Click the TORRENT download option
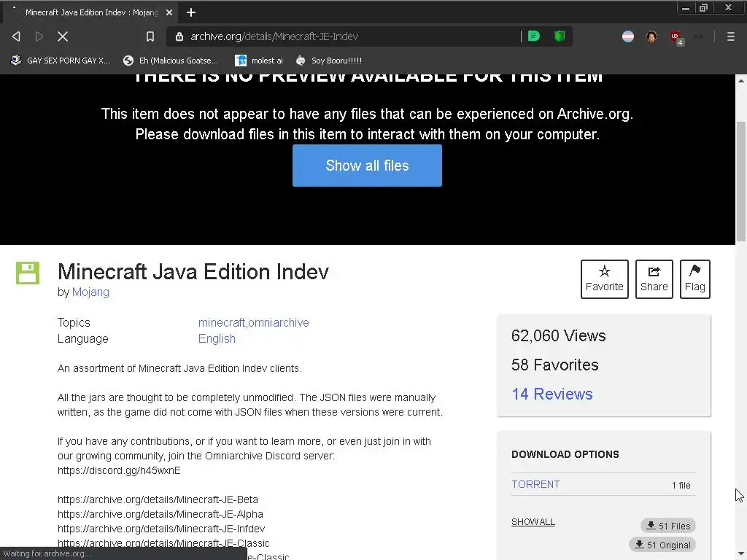Screen dimensions: 747x560 pyautogui.click(x=535, y=484)
